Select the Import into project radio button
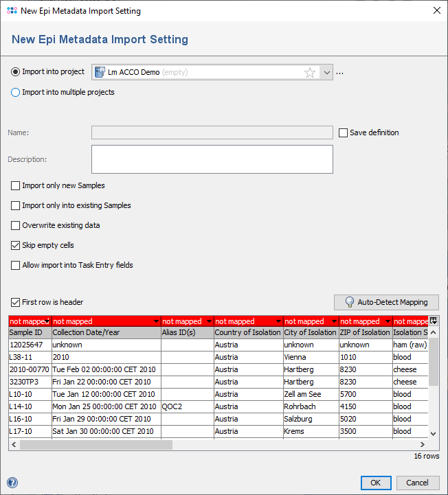The width and height of the screenshot is (448, 495). pyautogui.click(x=16, y=72)
